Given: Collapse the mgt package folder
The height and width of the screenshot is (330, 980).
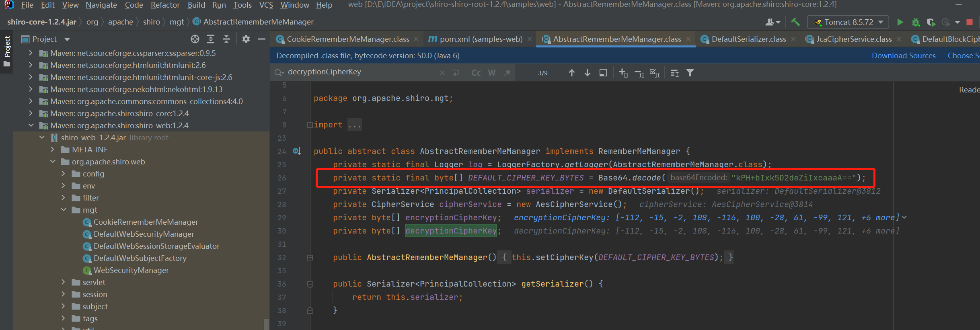Looking at the screenshot, I should coord(64,210).
